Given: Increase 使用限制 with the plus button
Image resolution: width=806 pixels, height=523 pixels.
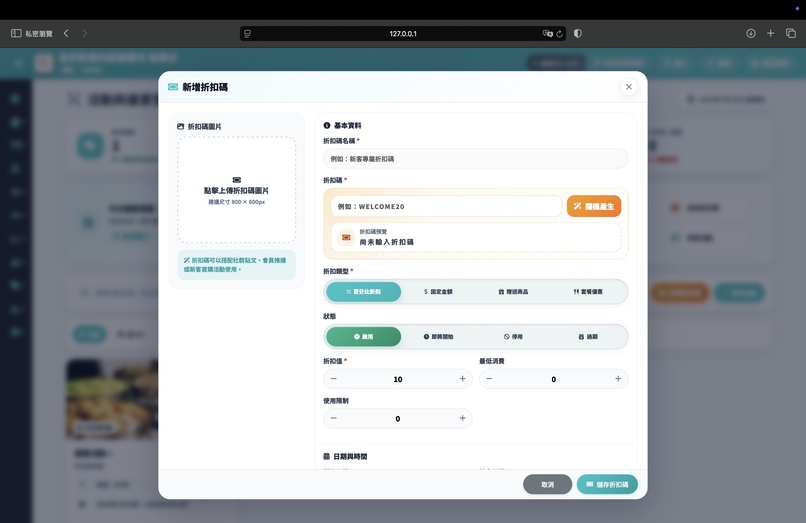Looking at the screenshot, I should (462, 418).
